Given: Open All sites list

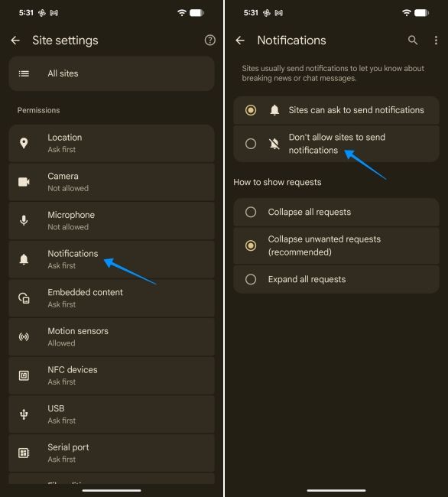Looking at the screenshot, I should coord(112,73).
